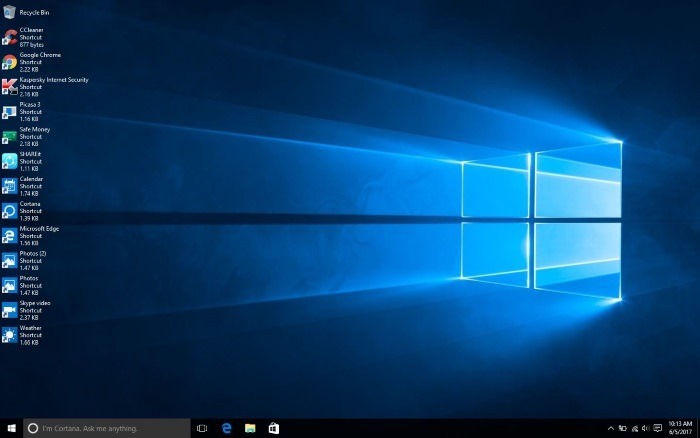Click the "Skype video" label text
The width and height of the screenshot is (700, 438).
coord(35,303)
